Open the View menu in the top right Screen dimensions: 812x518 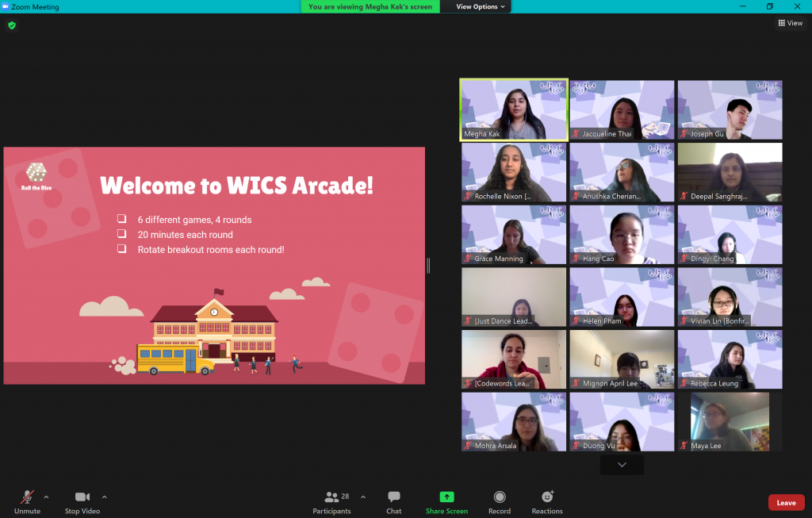point(790,23)
